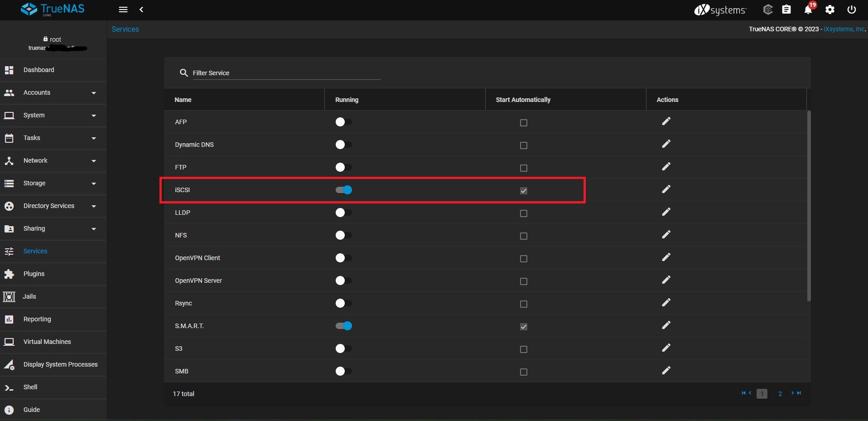Open the Jails section in the sidebar

point(29,296)
